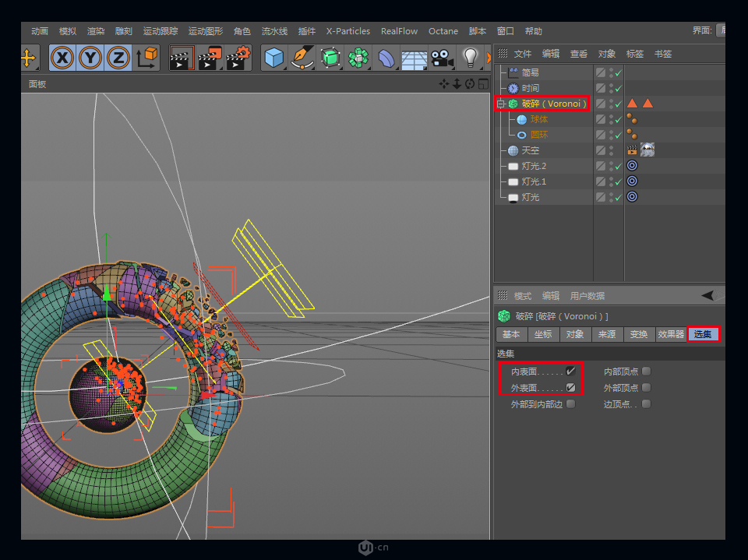Open the 模拟 menu
748x560 pixels.
(67, 31)
